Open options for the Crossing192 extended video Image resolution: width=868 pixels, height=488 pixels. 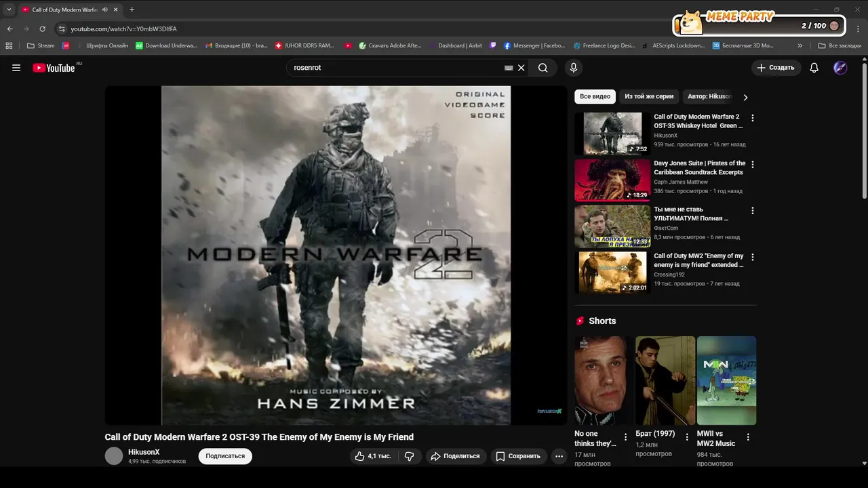752,257
